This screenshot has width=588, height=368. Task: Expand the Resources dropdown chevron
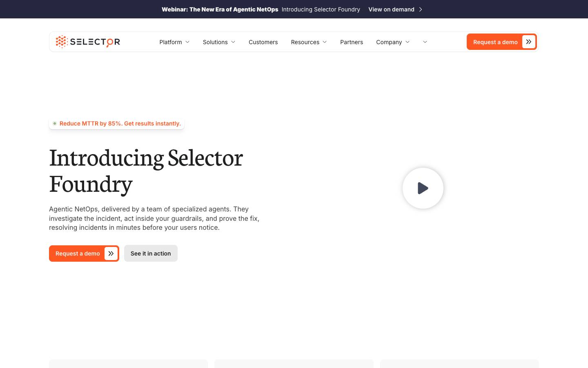coord(325,42)
